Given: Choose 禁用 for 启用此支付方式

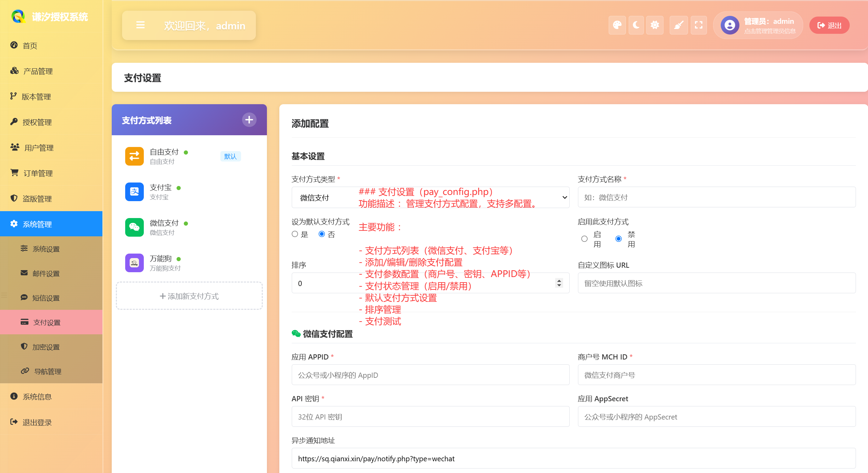Looking at the screenshot, I should 619,239.
